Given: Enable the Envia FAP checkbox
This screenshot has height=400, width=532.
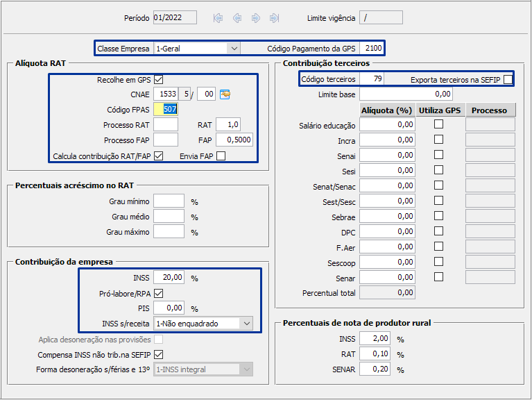Looking at the screenshot, I should click(x=221, y=156).
